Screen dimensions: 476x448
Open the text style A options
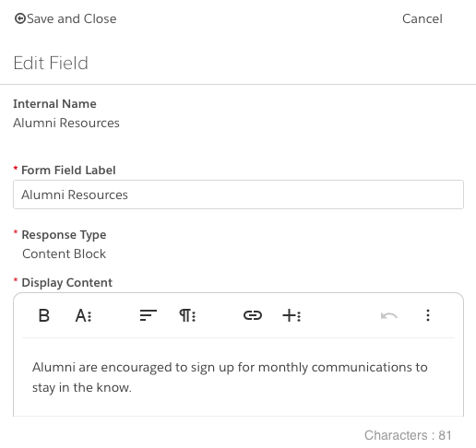pyautogui.click(x=84, y=315)
